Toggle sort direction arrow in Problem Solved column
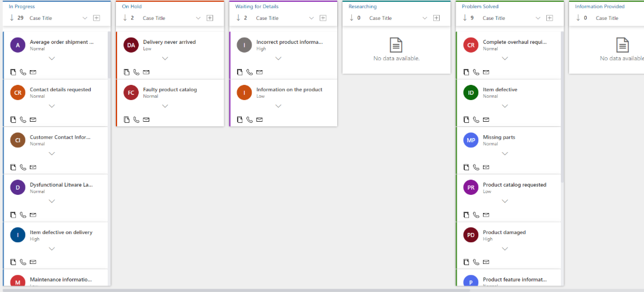This screenshot has height=292, width=644. pyautogui.click(x=465, y=18)
